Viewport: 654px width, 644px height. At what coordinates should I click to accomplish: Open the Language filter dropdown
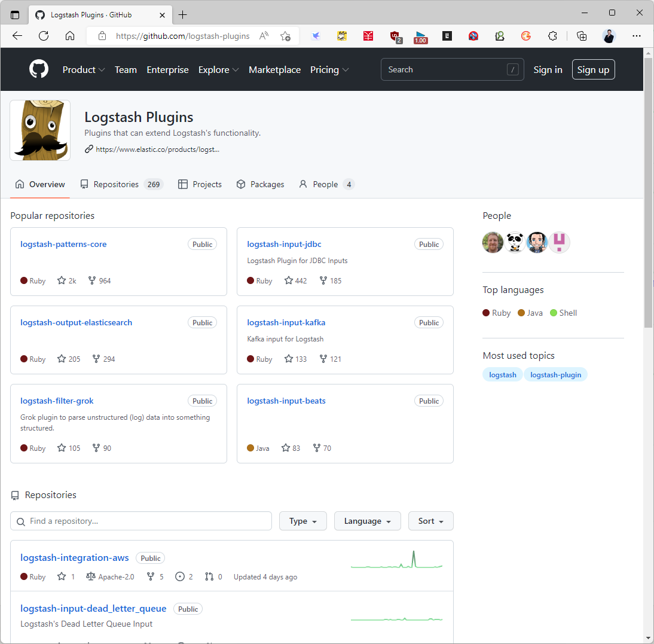(368, 521)
